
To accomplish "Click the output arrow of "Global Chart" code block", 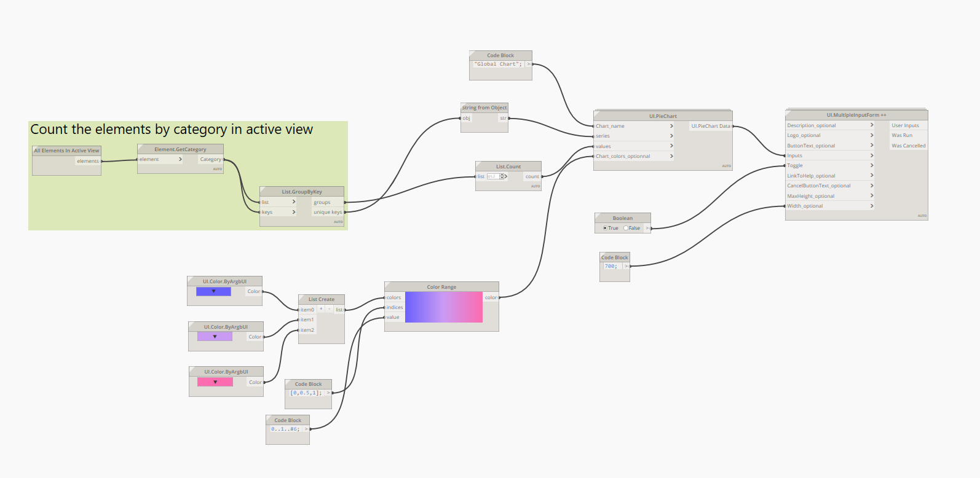I will [x=528, y=64].
